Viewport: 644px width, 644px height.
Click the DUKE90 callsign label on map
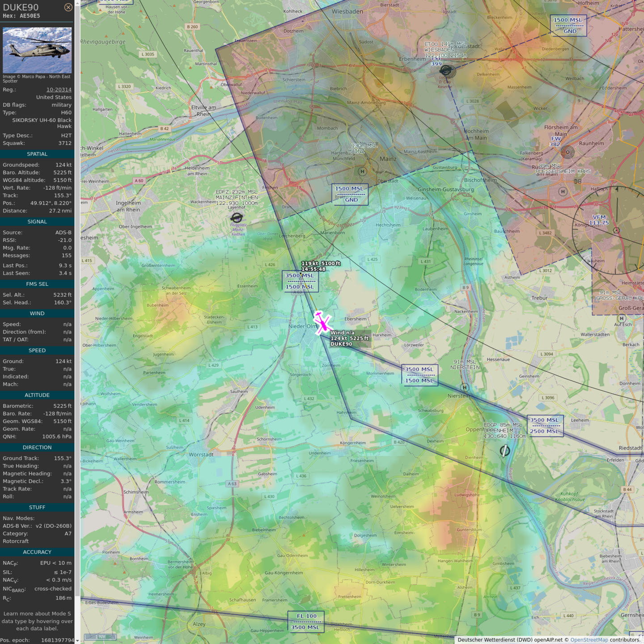click(x=341, y=344)
